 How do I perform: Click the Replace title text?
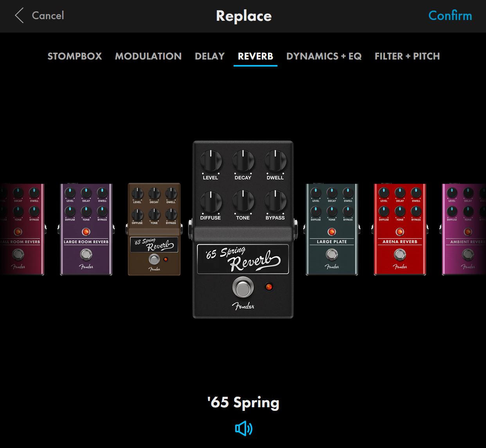(244, 16)
